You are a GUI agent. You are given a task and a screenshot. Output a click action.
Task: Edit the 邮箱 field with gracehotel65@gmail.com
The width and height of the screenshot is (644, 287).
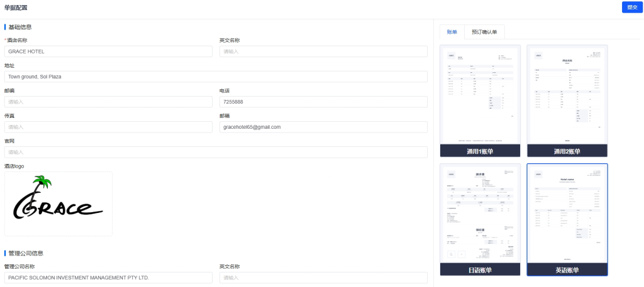(x=323, y=127)
